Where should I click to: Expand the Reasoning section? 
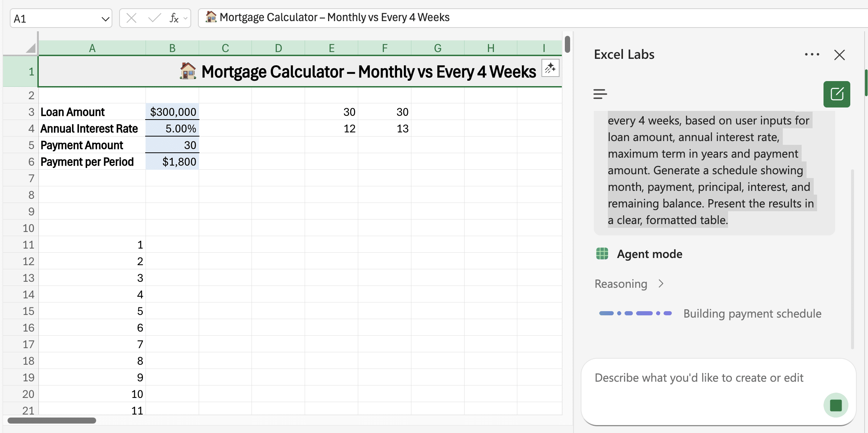tap(661, 284)
